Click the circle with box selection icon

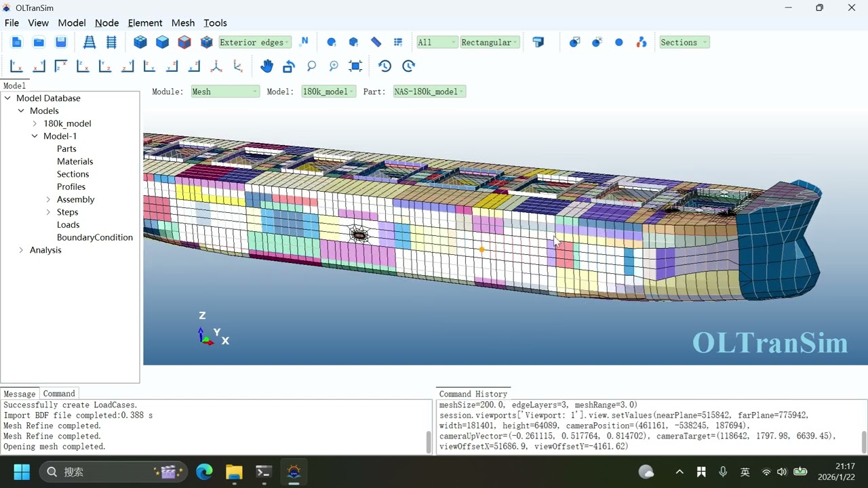[574, 42]
